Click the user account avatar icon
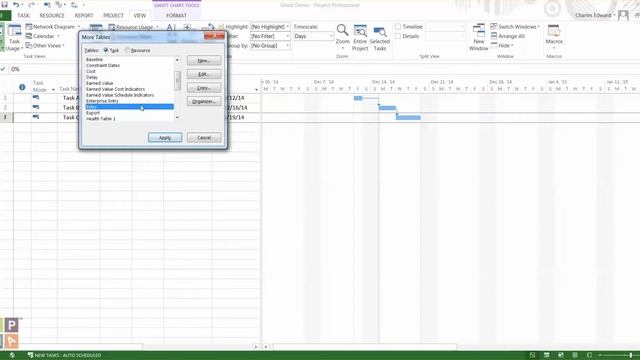640x360 pixels. click(x=623, y=16)
